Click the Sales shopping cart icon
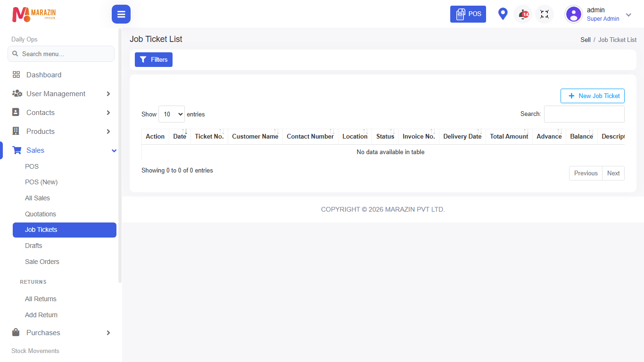The width and height of the screenshot is (644, 362). [17, 150]
